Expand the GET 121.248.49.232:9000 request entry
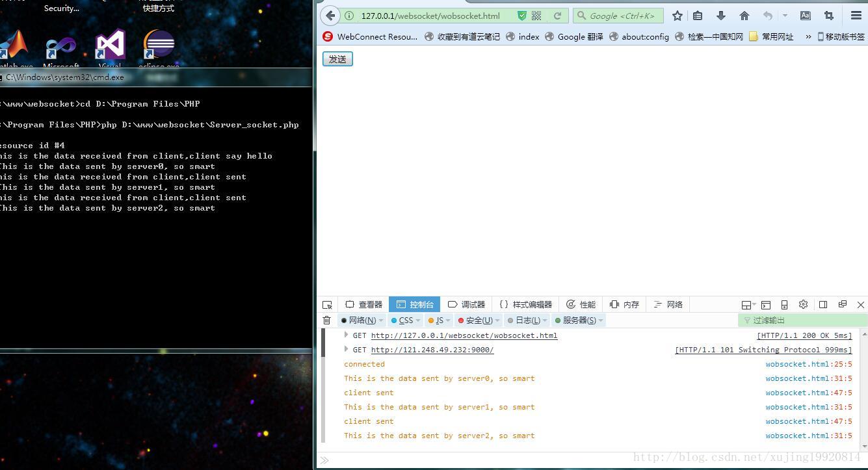The image size is (868, 470). click(x=346, y=350)
